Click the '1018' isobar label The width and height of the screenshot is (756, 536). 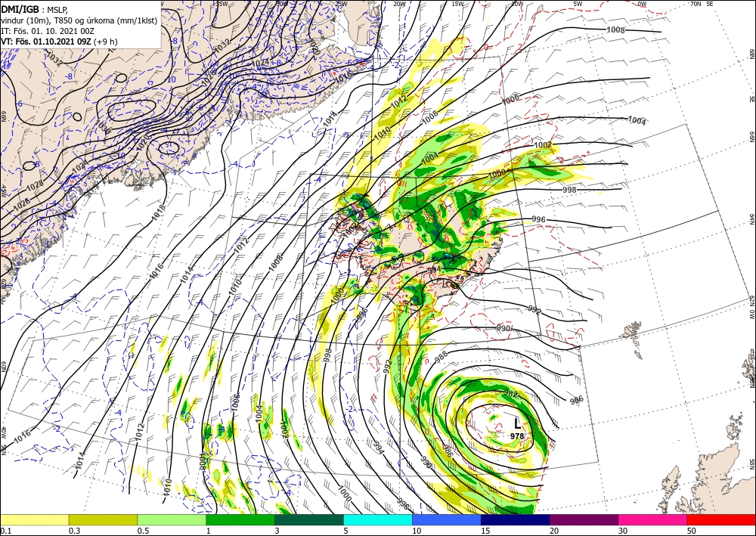[x=158, y=212]
